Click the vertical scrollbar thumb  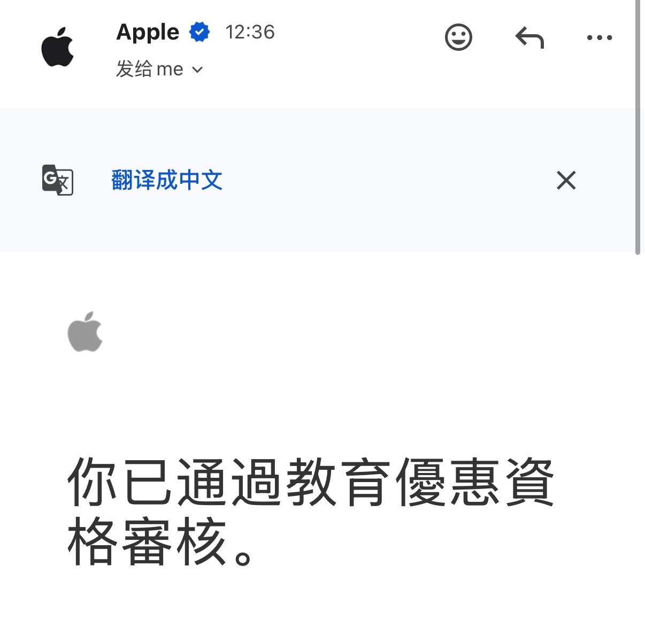pyautogui.click(x=638, y=127)
